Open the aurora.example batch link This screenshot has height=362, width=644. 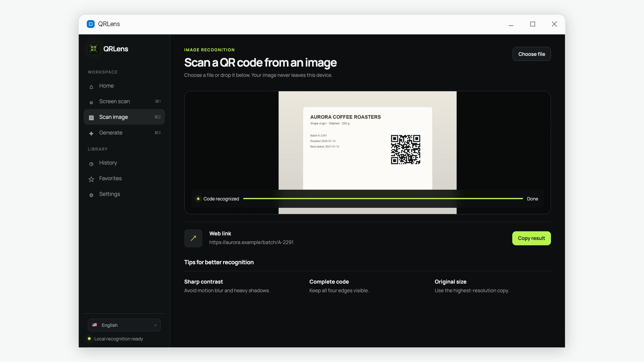click(x=251, y=242)
